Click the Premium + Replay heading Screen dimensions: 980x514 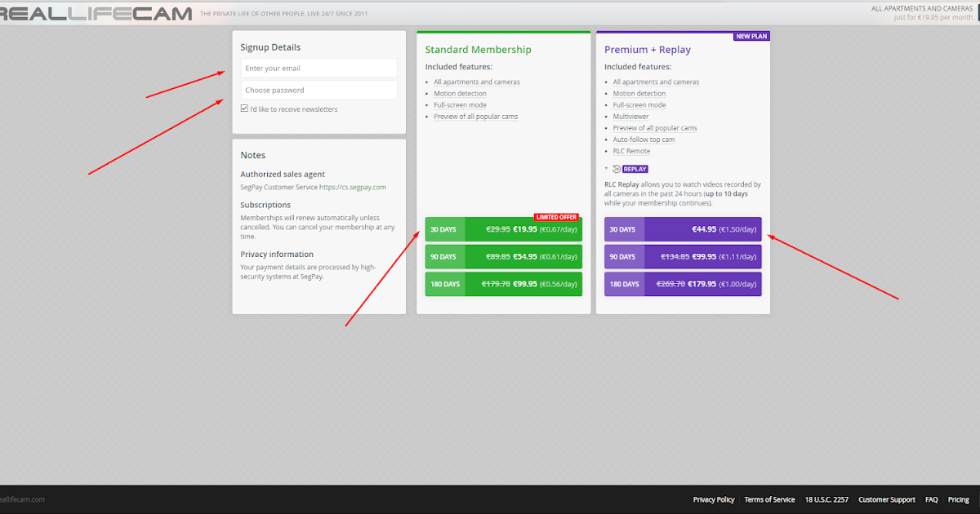click(648, 50)
